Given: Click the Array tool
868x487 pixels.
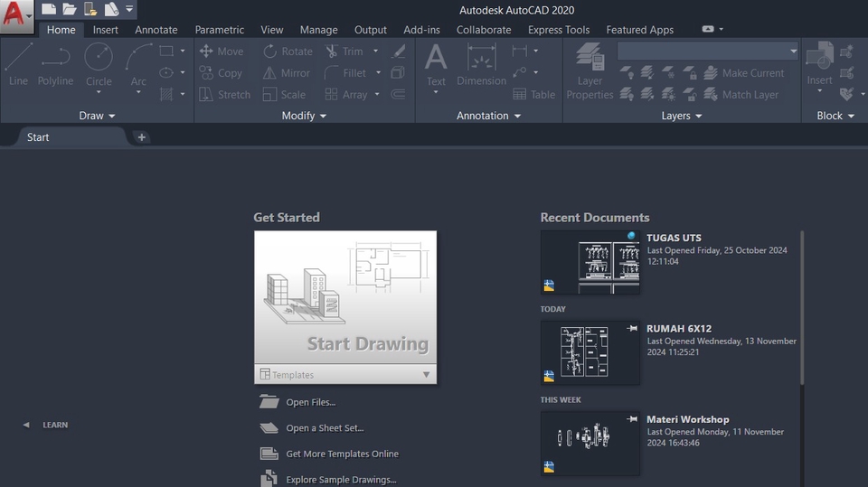Looking at the screenshot, I should [x=346, y=95].
